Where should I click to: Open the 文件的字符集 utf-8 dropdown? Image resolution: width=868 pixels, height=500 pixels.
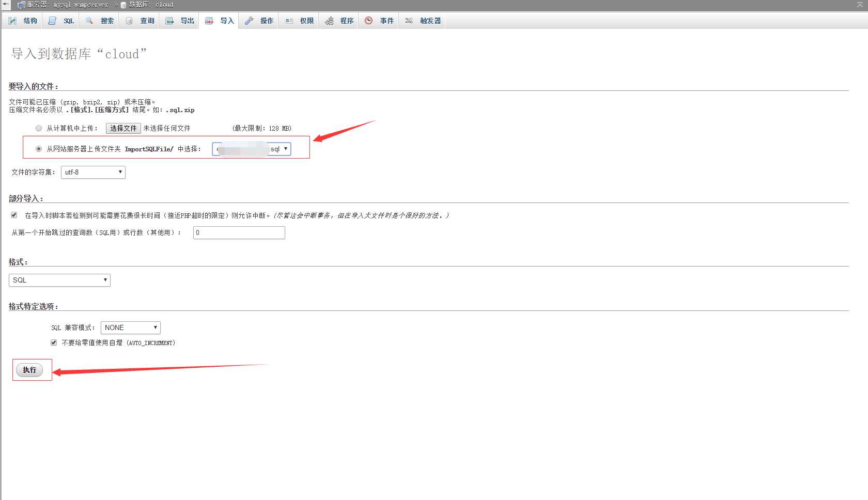coord(93,172)
